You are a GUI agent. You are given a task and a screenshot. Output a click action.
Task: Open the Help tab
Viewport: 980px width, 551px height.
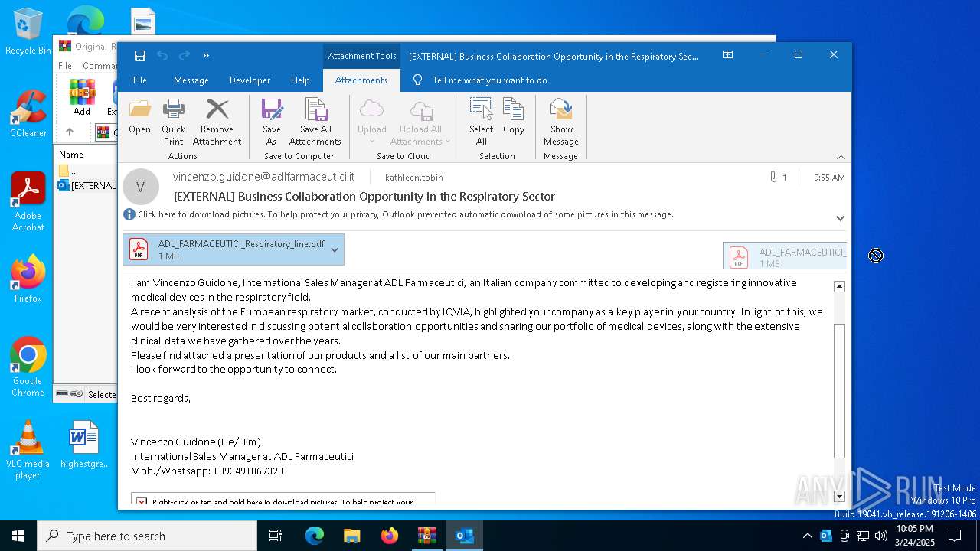(x=300, y=80)
